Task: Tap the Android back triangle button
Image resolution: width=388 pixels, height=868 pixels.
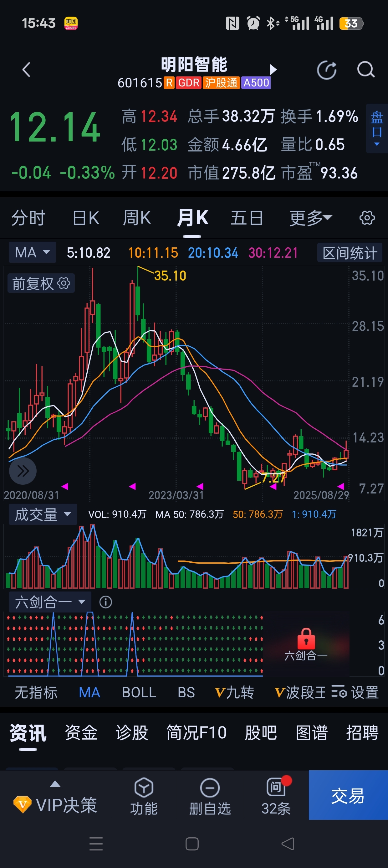Action: tap(288, 844)
